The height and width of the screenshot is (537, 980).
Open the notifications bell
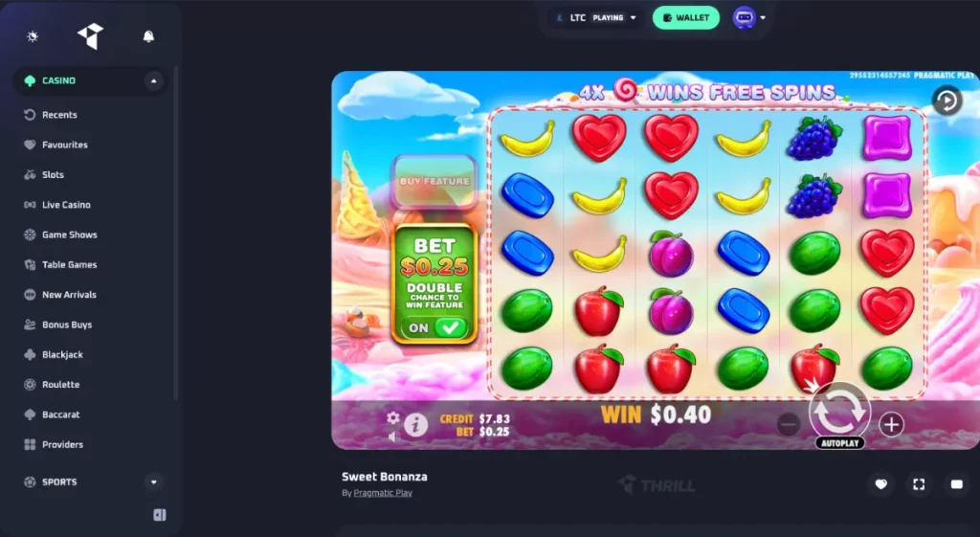[x=148, y=36]
